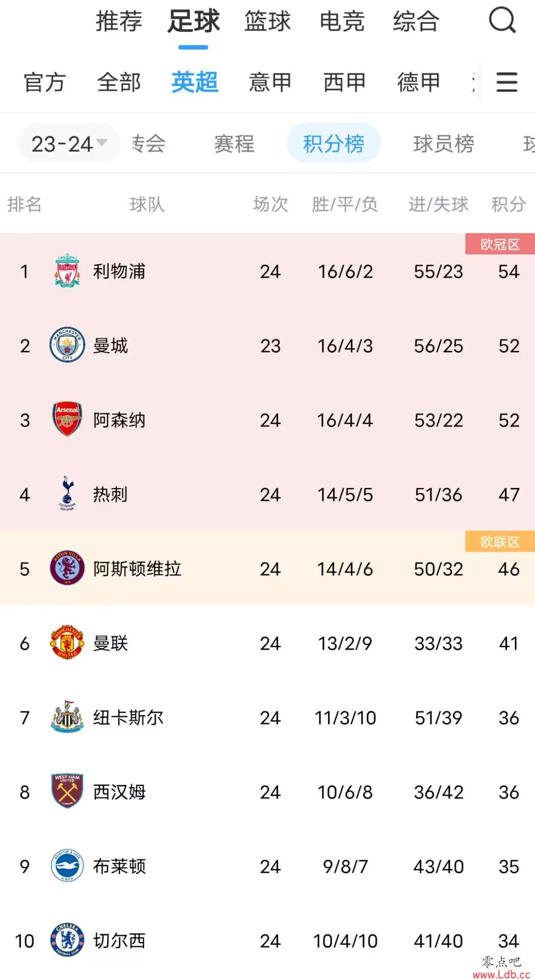
Task: Tap the West Ham club crest
Action: [x=67, y=791]
